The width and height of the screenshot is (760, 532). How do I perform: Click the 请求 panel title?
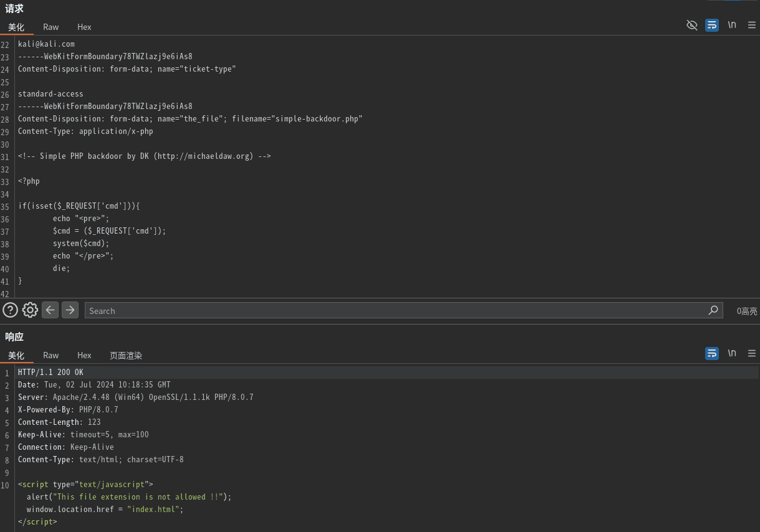[14, 9]
